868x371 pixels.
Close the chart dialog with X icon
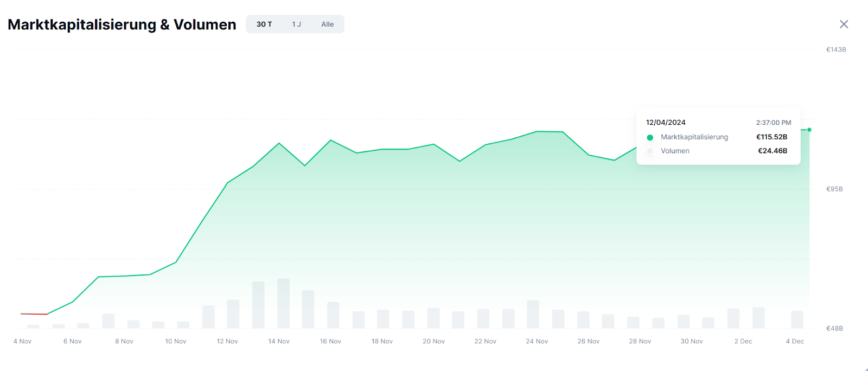coord(844,24)
